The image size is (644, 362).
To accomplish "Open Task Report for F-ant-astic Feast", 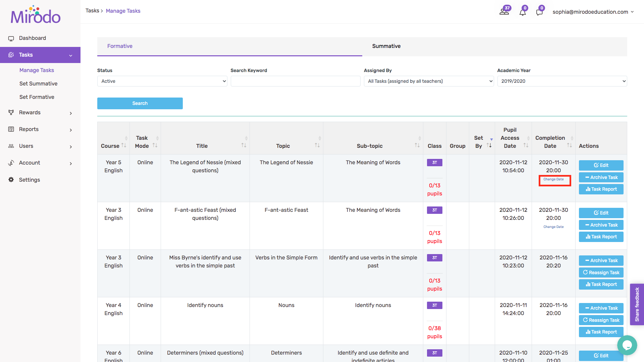I will pyautogui.click(x=601, y=237).
